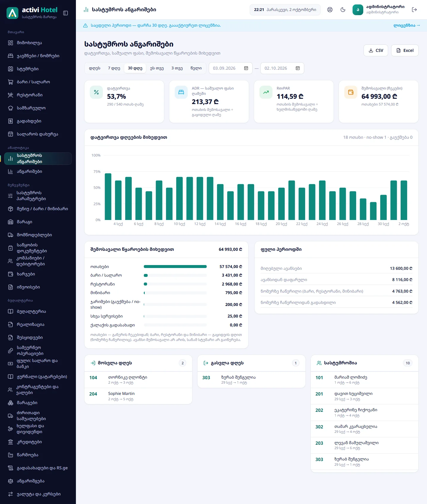
Task: Select arrival row 204 Sophie Martin
Action: click(x=138, y=396)
